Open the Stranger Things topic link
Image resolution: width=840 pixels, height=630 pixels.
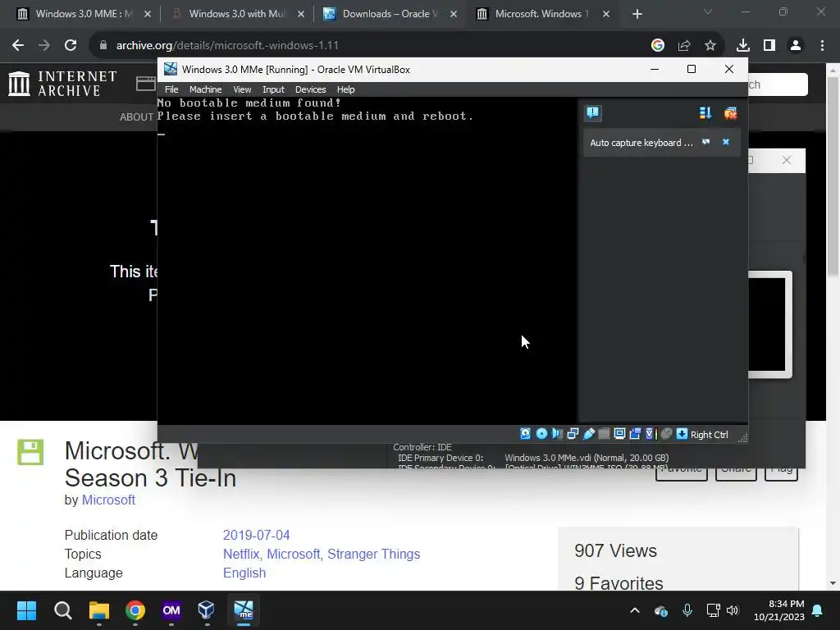[x=374, y=554]
